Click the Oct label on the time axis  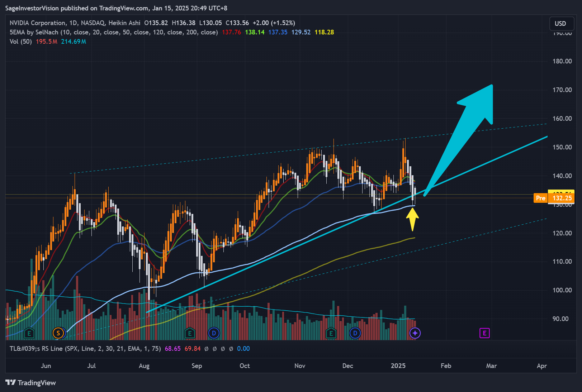point(245,366)
